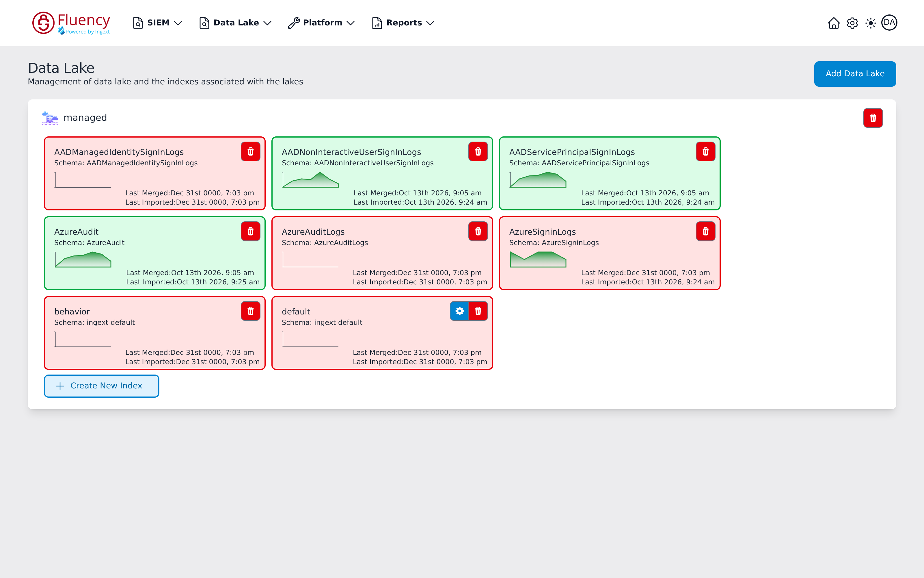Click 'Schema: AzureAudit' text
This screenshot has width=924, height=578.
point(89,243)
